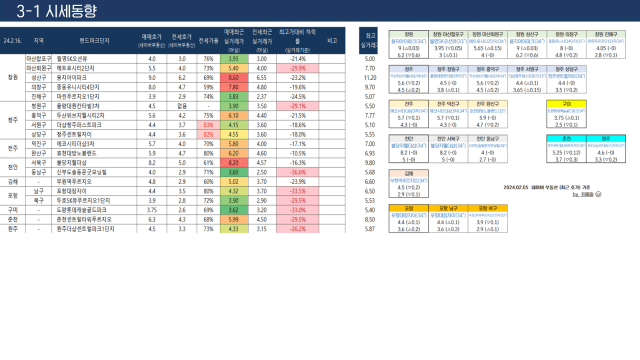The width and height of the screenshot is (640, 360).
Task: Select the '천안' region cell in main table
Action: click(13, 167)
